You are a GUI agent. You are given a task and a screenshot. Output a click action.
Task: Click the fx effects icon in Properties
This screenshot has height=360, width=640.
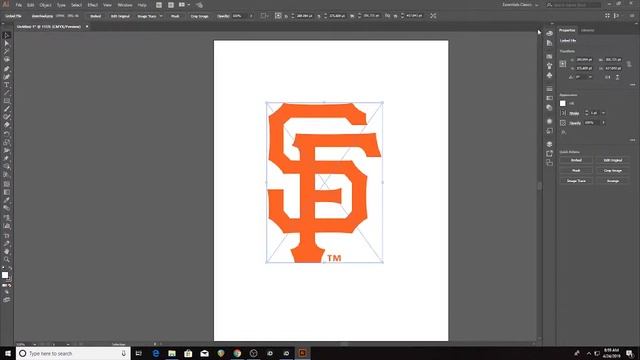coord(563,132)
